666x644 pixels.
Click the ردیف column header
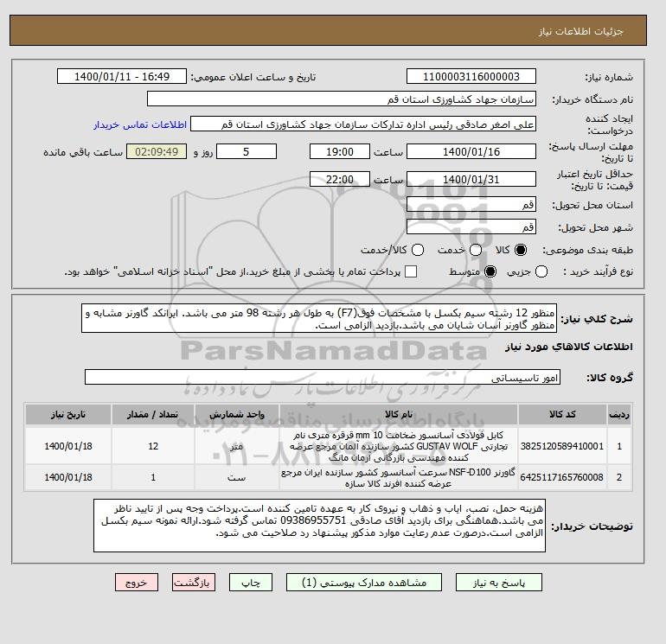(x=619, y=414)
